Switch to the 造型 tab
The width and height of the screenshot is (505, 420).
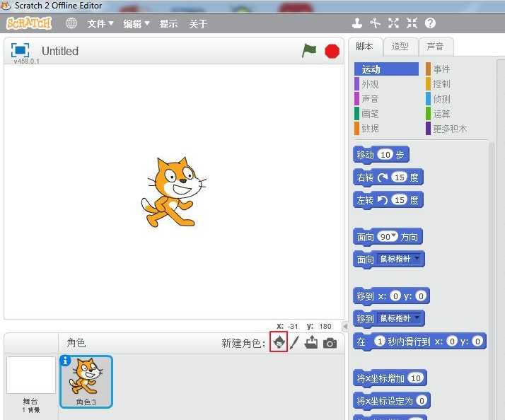(x=400, y=47)
